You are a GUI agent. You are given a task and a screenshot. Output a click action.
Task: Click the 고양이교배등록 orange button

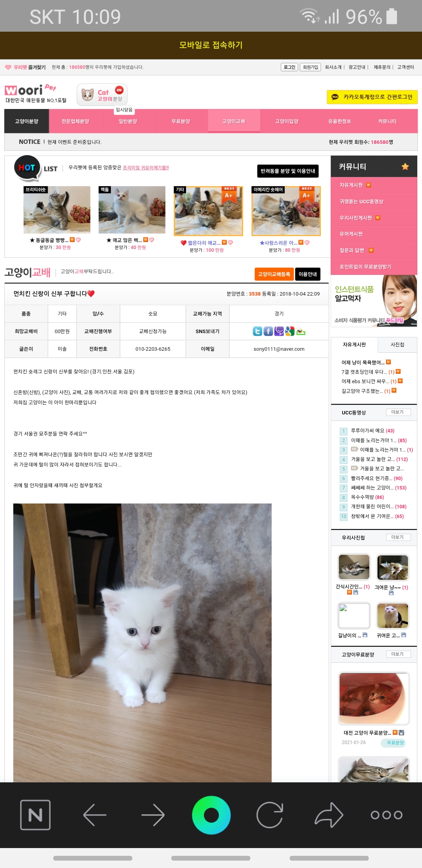274,274
